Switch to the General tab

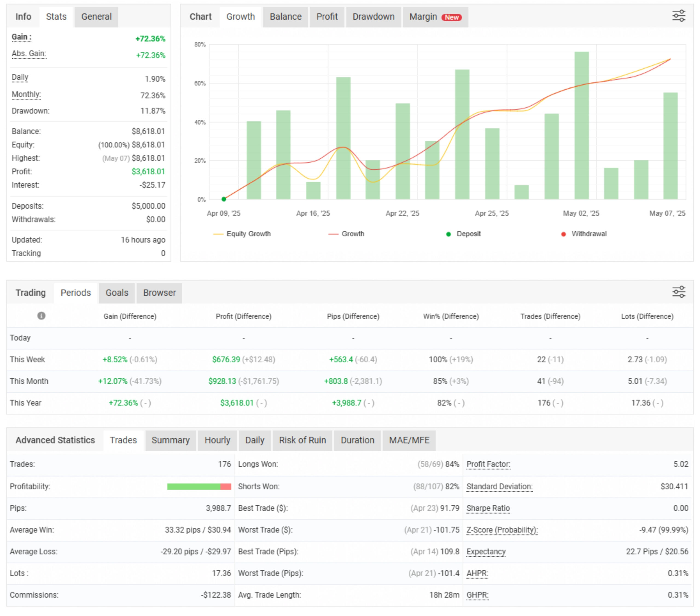(96, 17)
